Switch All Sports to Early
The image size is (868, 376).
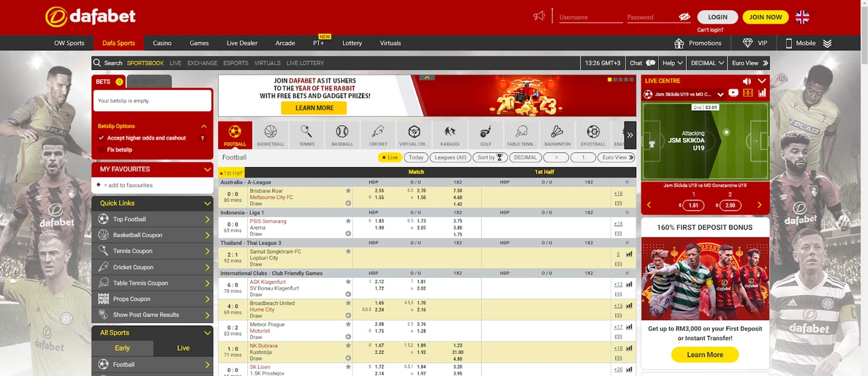[122, 348]
